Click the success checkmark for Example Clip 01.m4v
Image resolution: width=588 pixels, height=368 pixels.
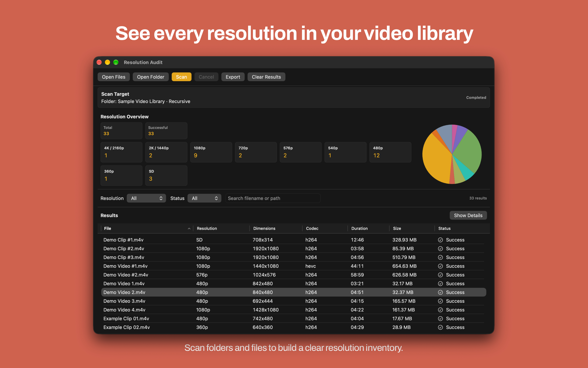[x=440, y=319]
